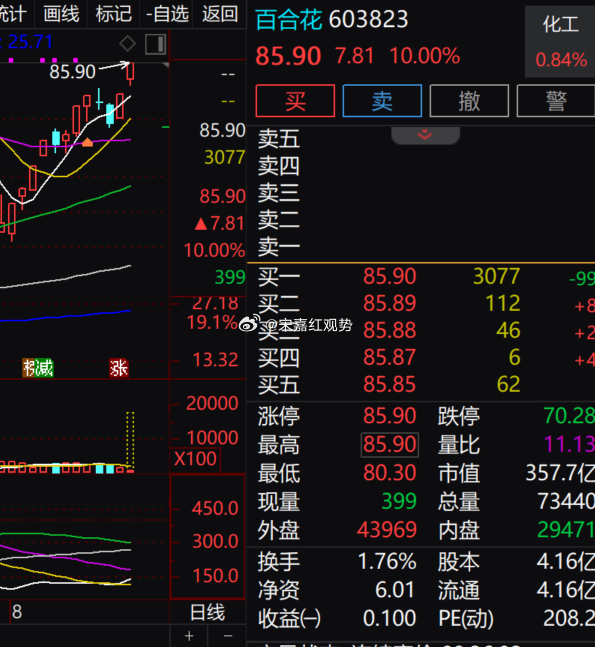The height and width of the screenshot is (647, 595).
Task: Click the 返回 back item
Action: pyautogui.click(x=220, y=14)
